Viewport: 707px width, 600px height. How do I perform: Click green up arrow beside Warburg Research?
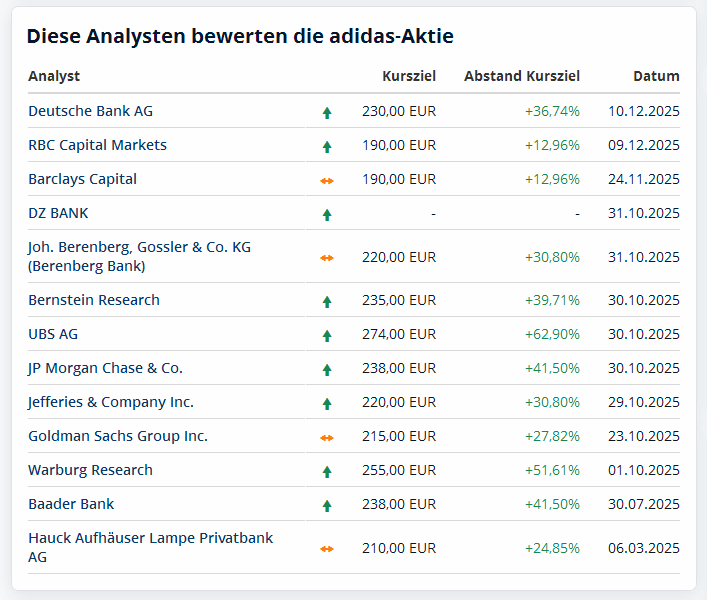pyautogui.click(x=327, y=472)
